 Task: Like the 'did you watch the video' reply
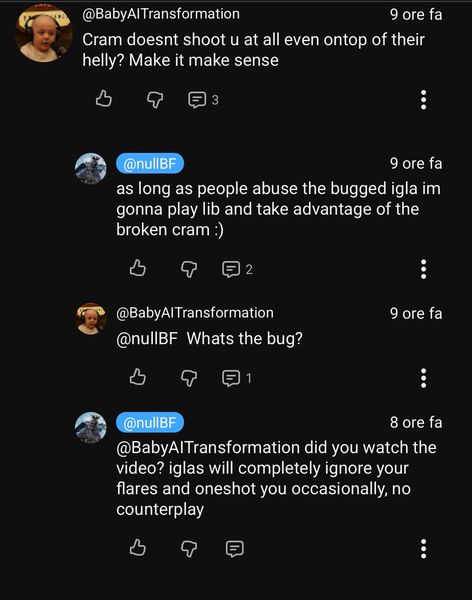point(137,547)
